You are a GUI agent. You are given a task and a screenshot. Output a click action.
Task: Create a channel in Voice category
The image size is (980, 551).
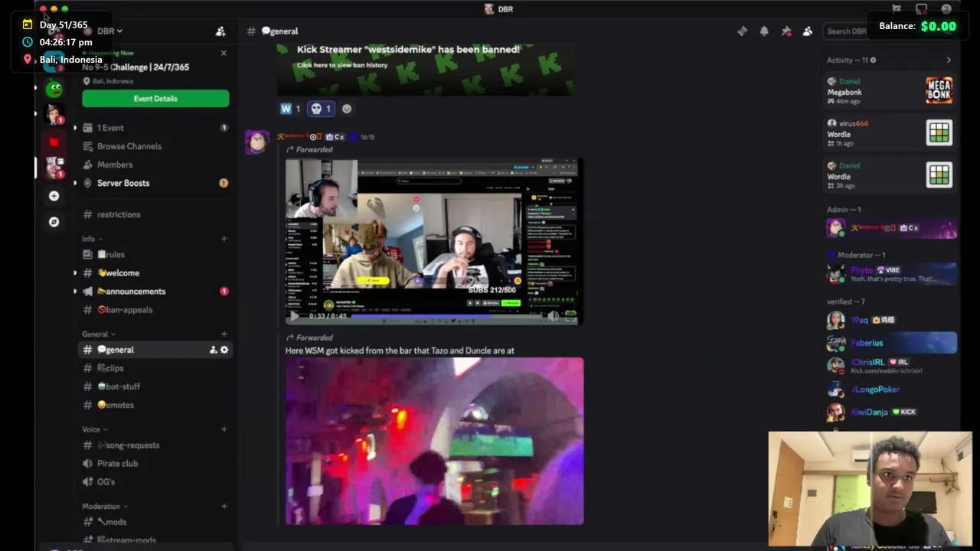224,429
